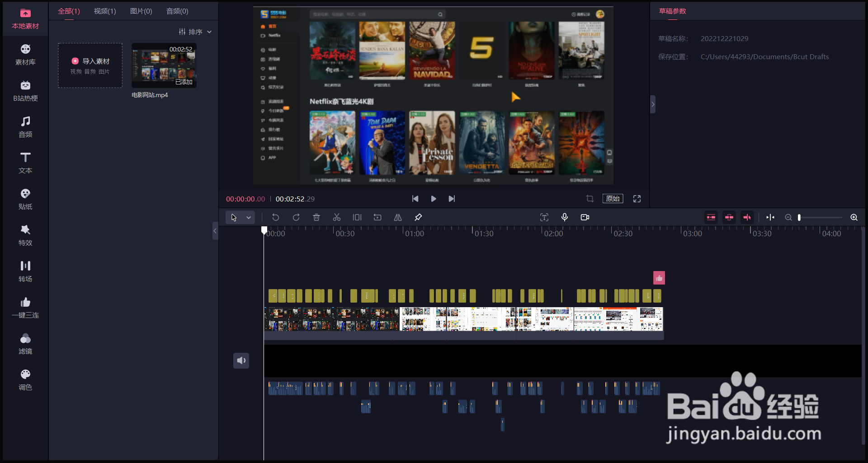Image resolution: width=868 pixels, height=463 pixels.
Task: Open the 滤镜 filters panel
Action: tap(25, 344)
